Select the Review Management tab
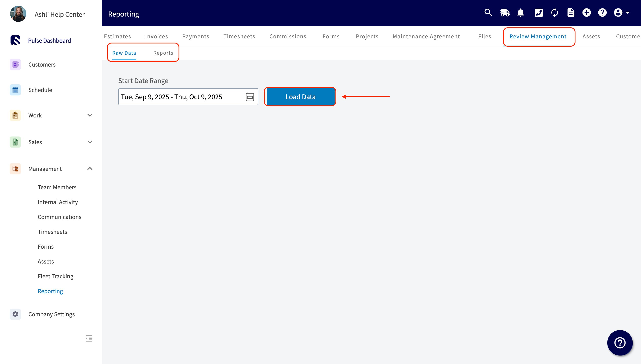Viewport: 641px width, 364px height. [x=538, y=36]
